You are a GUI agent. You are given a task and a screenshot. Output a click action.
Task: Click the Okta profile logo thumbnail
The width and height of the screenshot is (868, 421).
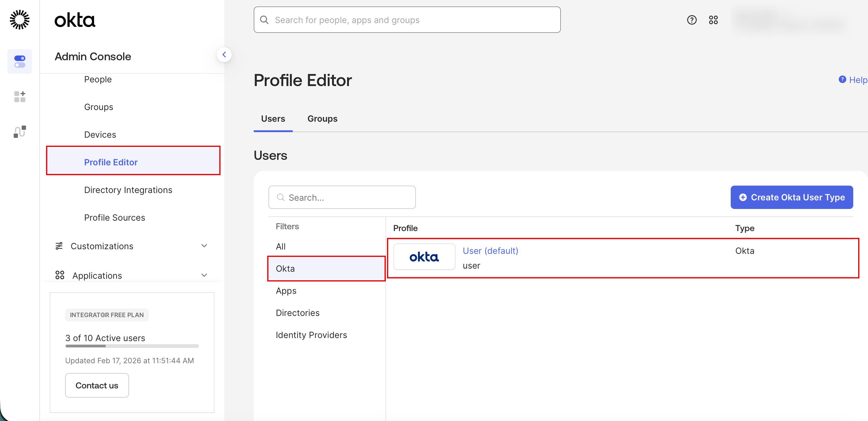[x=424, y=257]
